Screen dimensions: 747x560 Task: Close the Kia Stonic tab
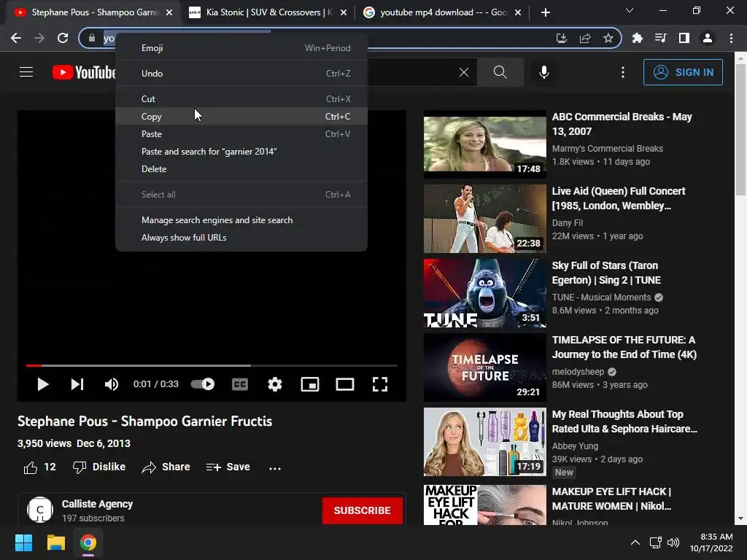(x=344, y=12)
